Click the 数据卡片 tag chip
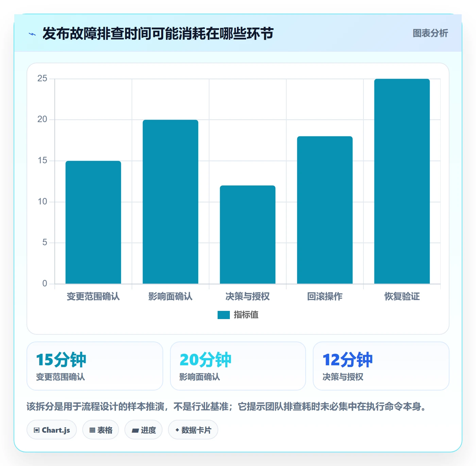This screenshot has height=466, width=476. (193, 430)
